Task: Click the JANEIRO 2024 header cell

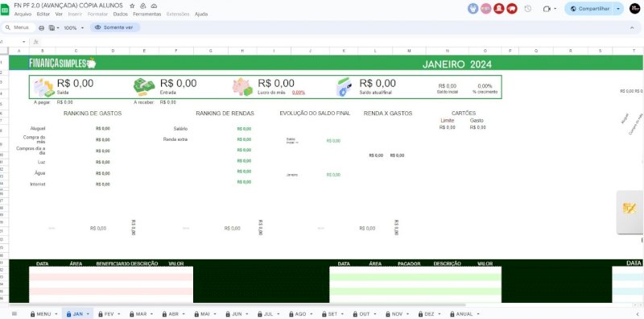Action: [456, 64]
